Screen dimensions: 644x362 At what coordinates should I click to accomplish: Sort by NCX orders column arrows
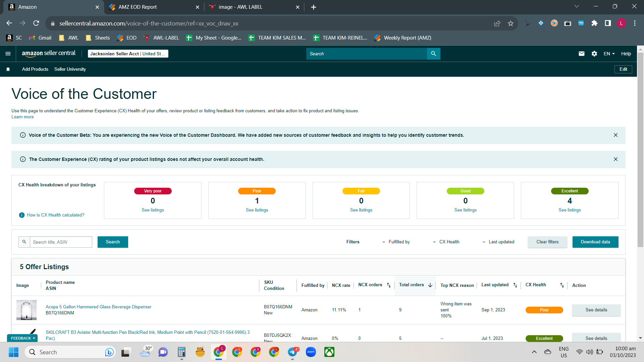[389, 285]
